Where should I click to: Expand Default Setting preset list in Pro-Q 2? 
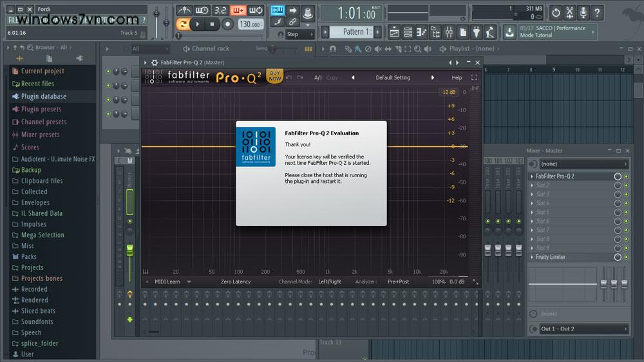pyautogui.click(x=393, y=78)
